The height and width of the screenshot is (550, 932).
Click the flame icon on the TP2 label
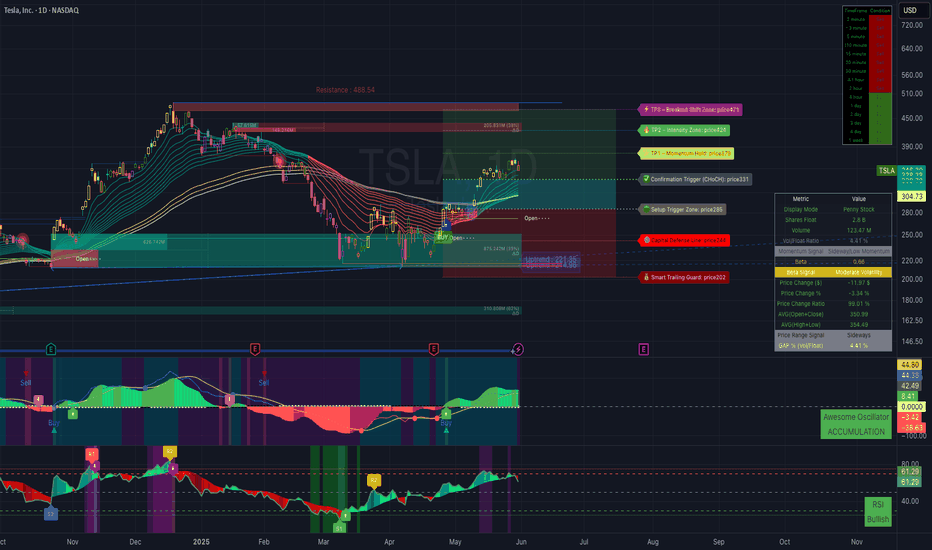pyautogui.click(x=646, y=130)
